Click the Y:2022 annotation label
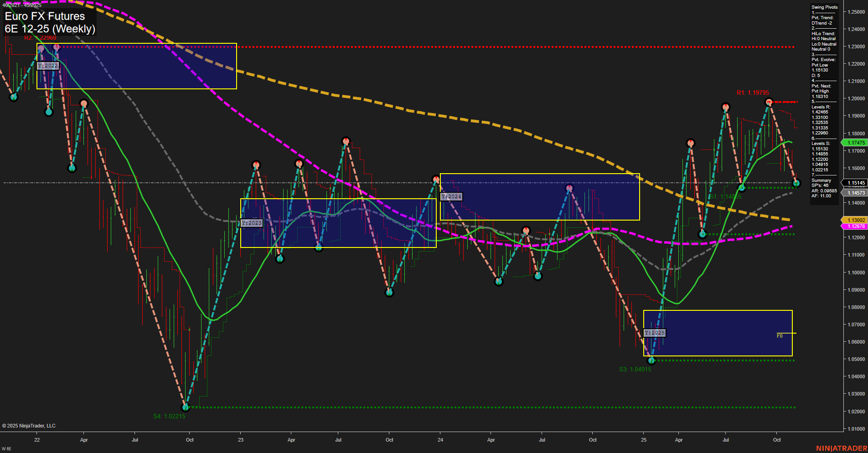 [x=48, y=66]
